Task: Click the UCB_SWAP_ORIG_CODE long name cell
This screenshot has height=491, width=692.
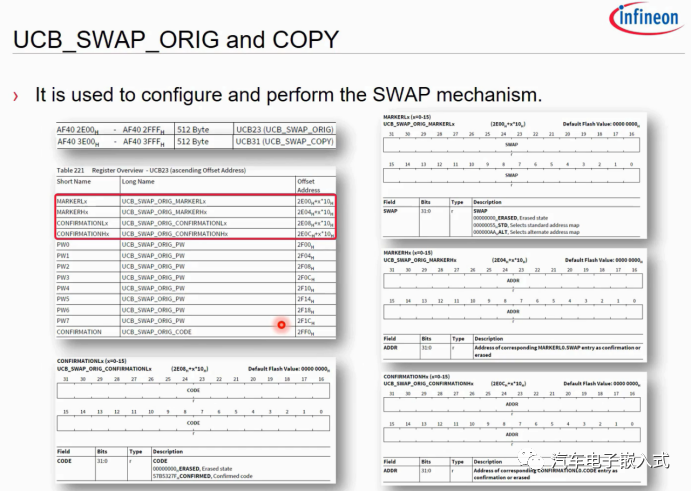Action: click(157, 332)
